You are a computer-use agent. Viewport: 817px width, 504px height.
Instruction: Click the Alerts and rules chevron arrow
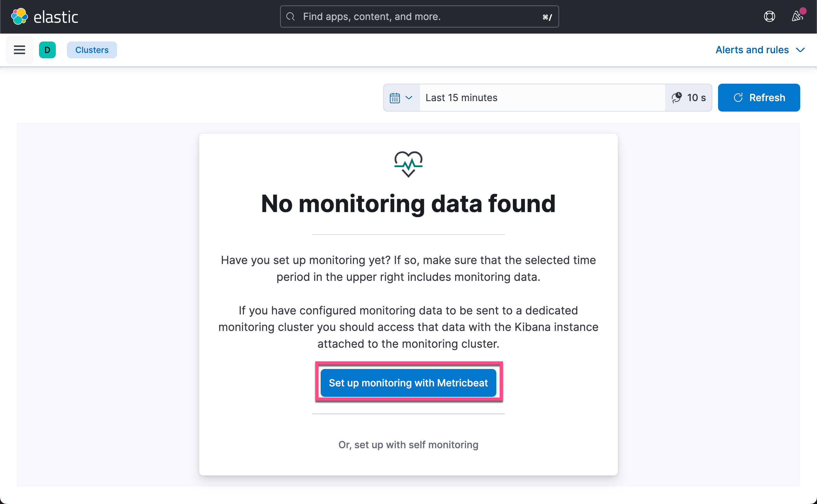point(800,50)
